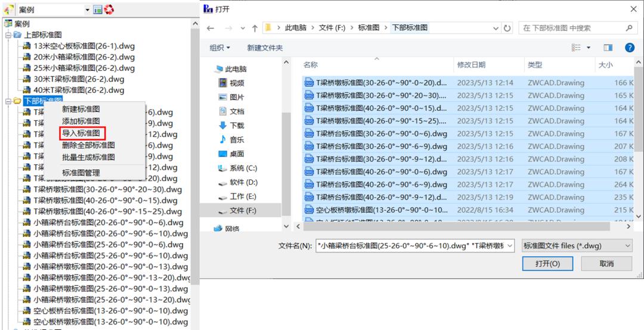The image size is (644, 330).
Task: Open 桌面 in navigation pane
Action: click(237, 154)
